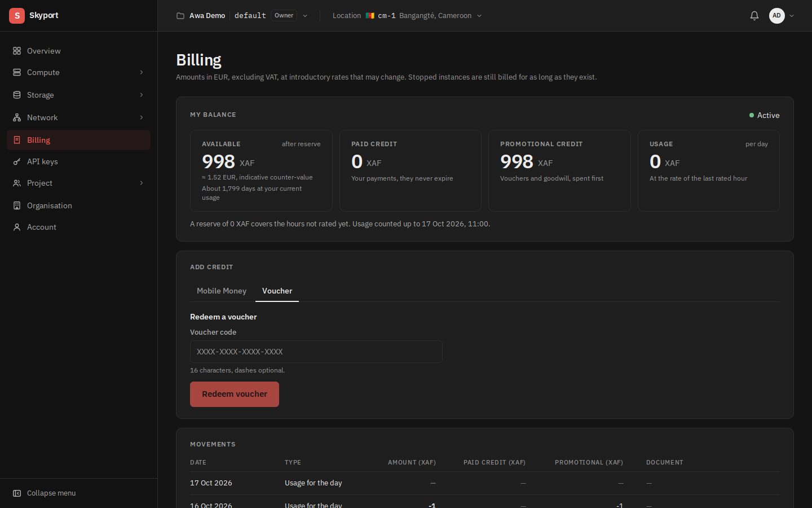The image size is (812, 508).
Task: Open the notifications bell icon
Action: click(754, 16)
